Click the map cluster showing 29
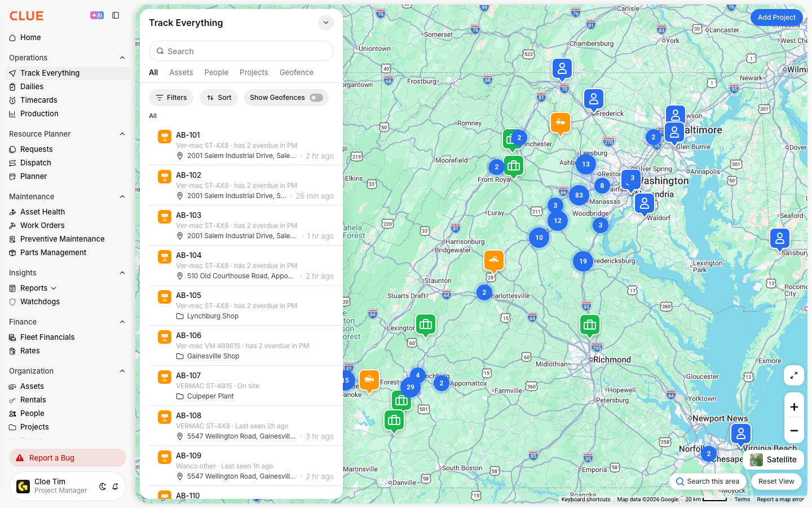This screenshot has width=812, height=508. point(411,387)
